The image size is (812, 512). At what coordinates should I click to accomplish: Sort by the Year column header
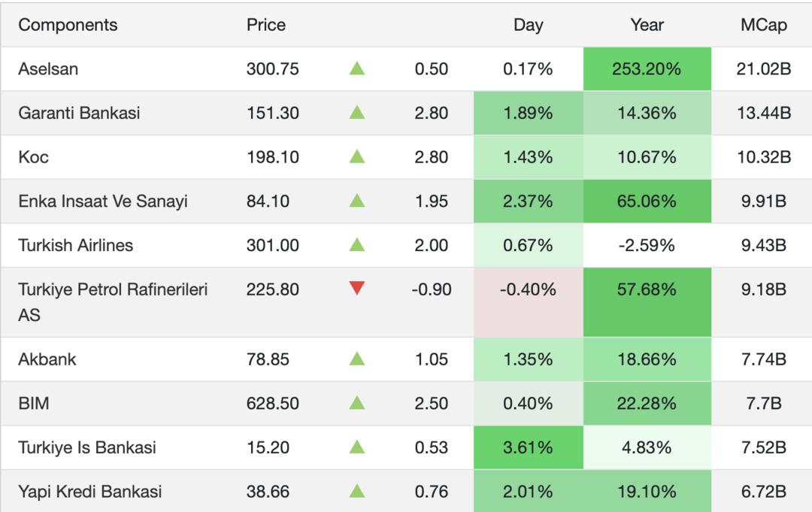coord(647,25)
